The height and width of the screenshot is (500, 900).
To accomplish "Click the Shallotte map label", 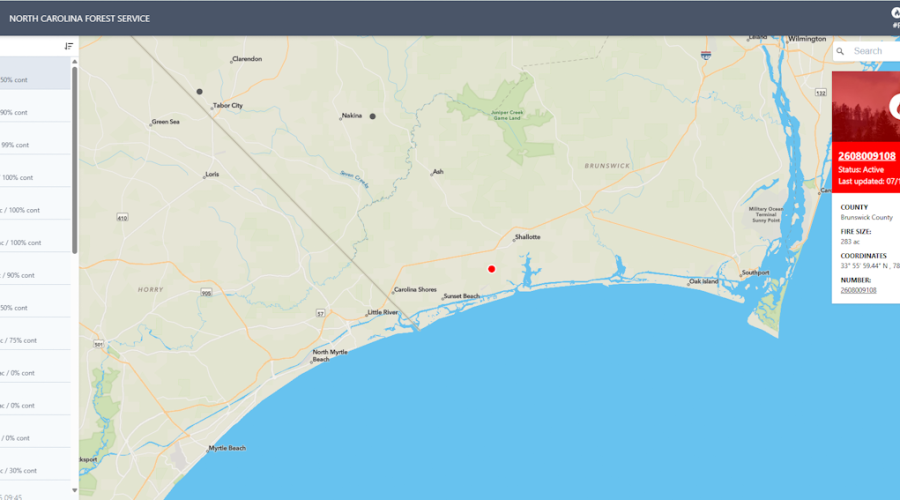I will (527, 237).
